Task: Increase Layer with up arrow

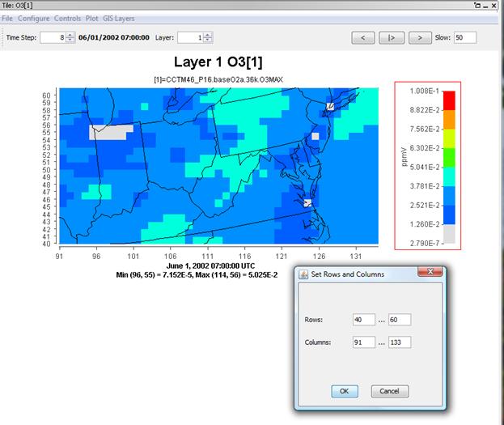Action: (208, 35)
